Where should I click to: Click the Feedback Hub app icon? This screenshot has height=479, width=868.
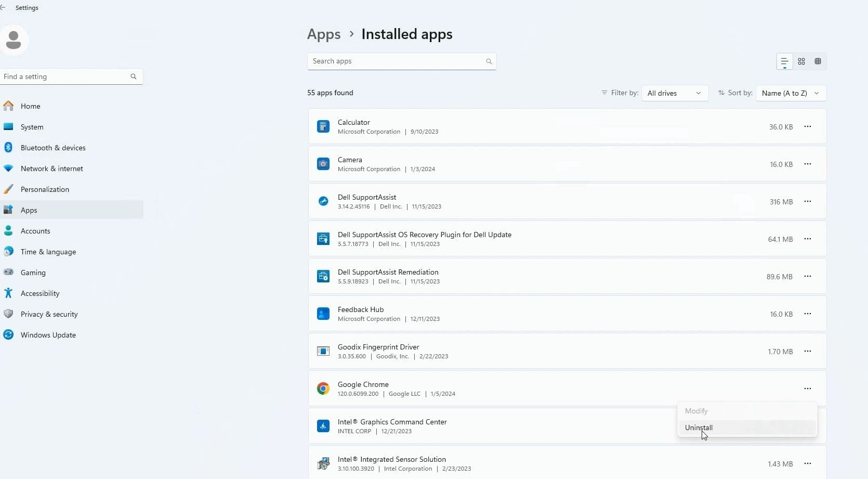323,314
